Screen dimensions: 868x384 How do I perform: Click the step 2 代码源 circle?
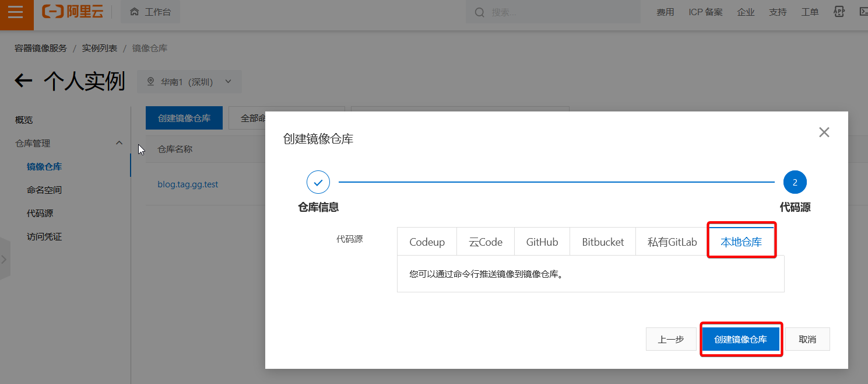click(795, 182)
